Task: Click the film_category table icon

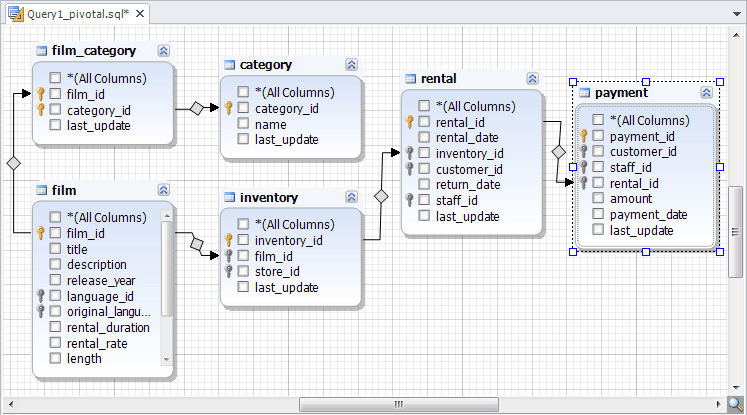Action: 42,51
